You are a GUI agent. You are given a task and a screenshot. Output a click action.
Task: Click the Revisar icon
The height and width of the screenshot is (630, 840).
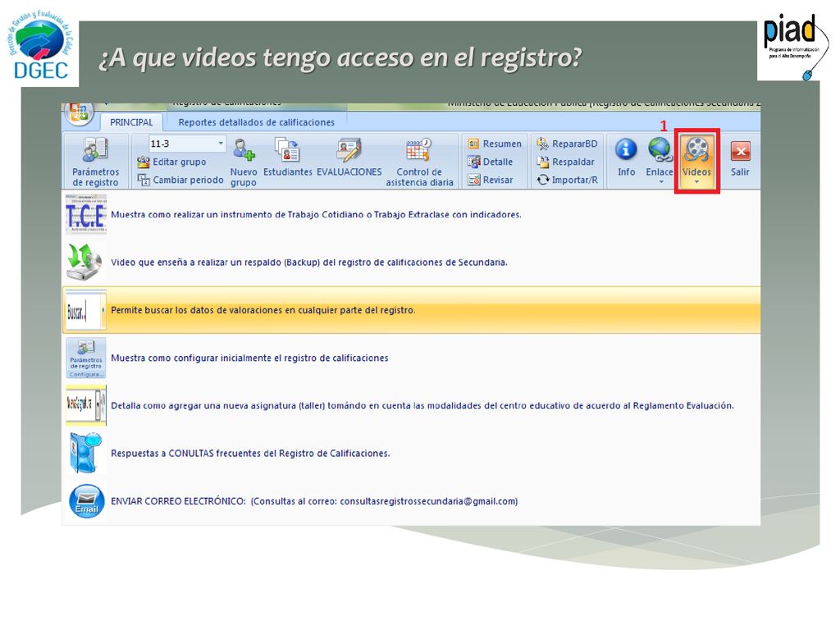click(473, 180)
